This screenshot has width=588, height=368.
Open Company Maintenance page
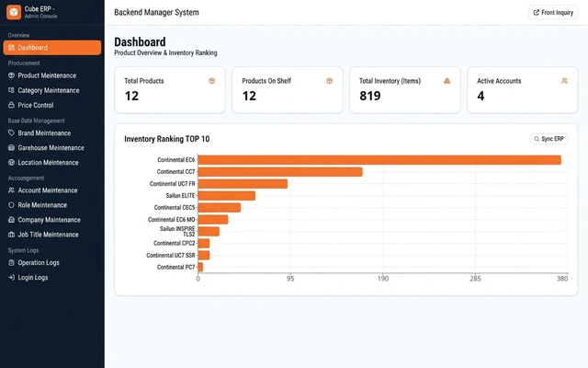click(52, 220)
